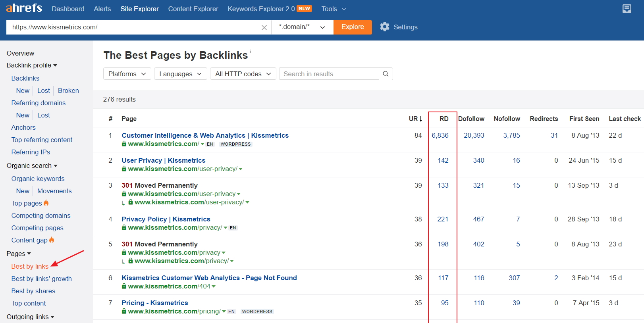Viewport: 644px width, 323px height.
Task: Open Referring domains in sidebar
Action: pos(39,103)
